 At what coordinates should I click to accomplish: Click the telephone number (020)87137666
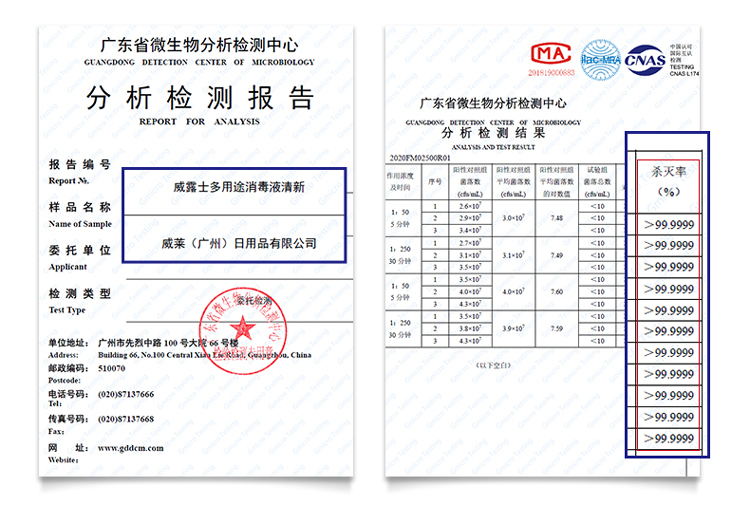point(126,394)
